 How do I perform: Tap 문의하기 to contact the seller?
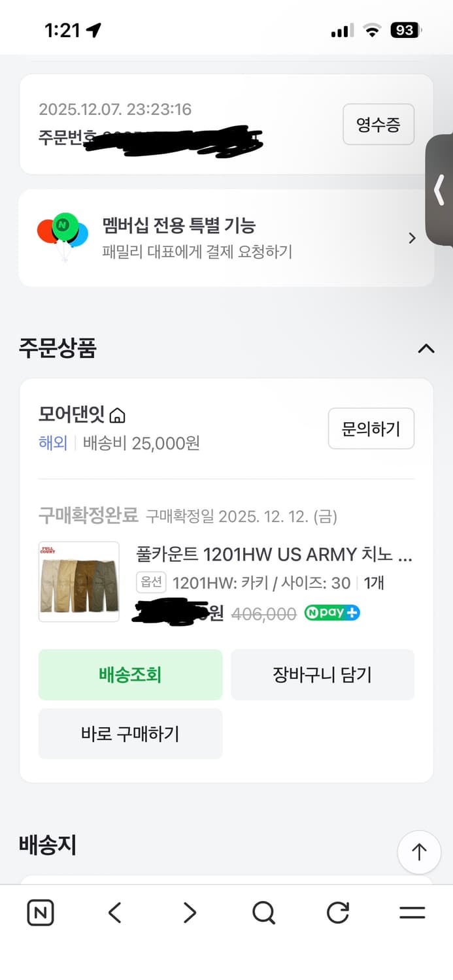coord(371,429)
